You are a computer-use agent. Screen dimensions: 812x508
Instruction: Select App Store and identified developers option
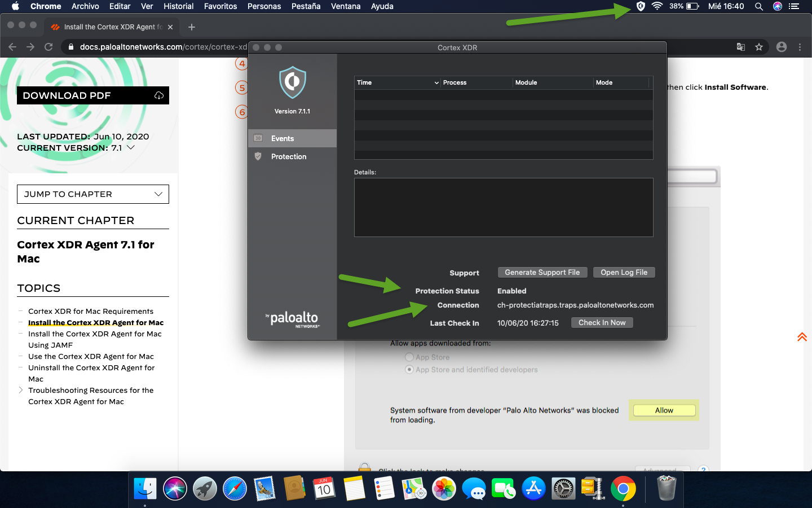(x=409, y=369)
